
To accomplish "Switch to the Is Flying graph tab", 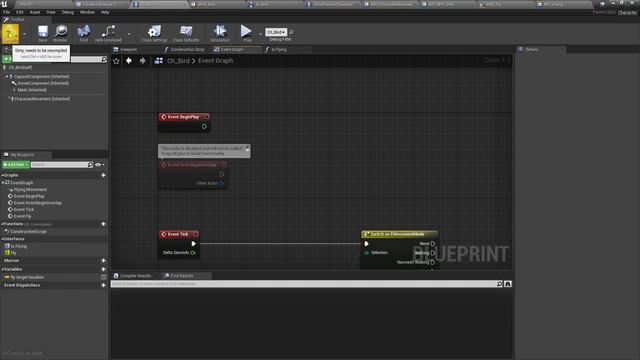I will pos(279,49).
